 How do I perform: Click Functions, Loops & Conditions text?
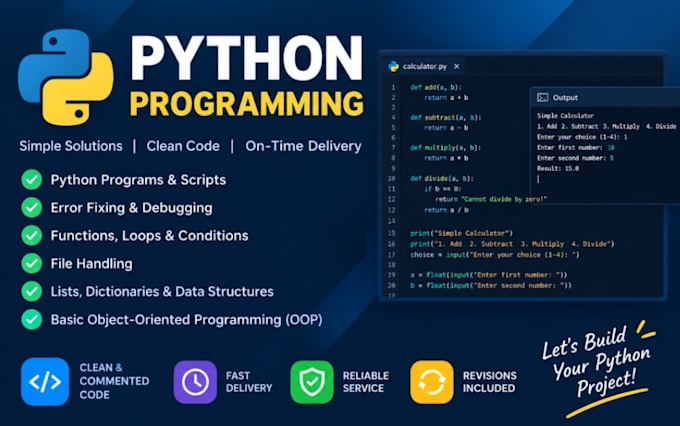click(150, 236)
